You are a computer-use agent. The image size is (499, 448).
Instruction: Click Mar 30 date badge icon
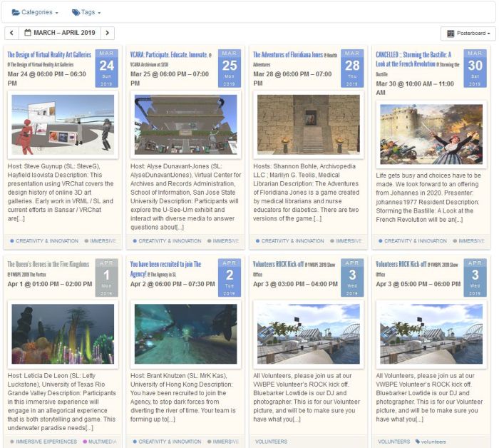[x=475, y=68]
